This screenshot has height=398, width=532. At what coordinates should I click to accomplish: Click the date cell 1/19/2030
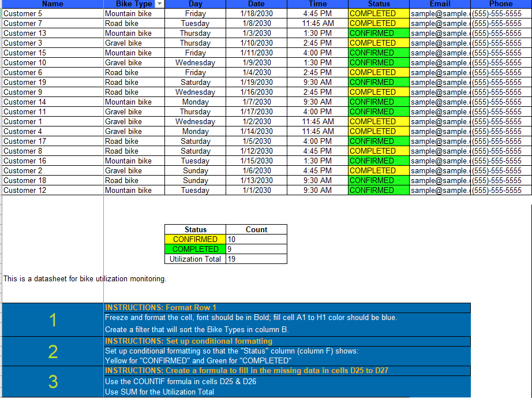[256, 82]
